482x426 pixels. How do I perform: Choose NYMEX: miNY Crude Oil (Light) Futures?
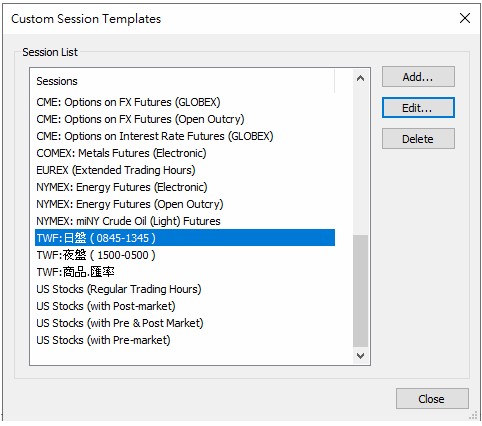tap(185, 221)
